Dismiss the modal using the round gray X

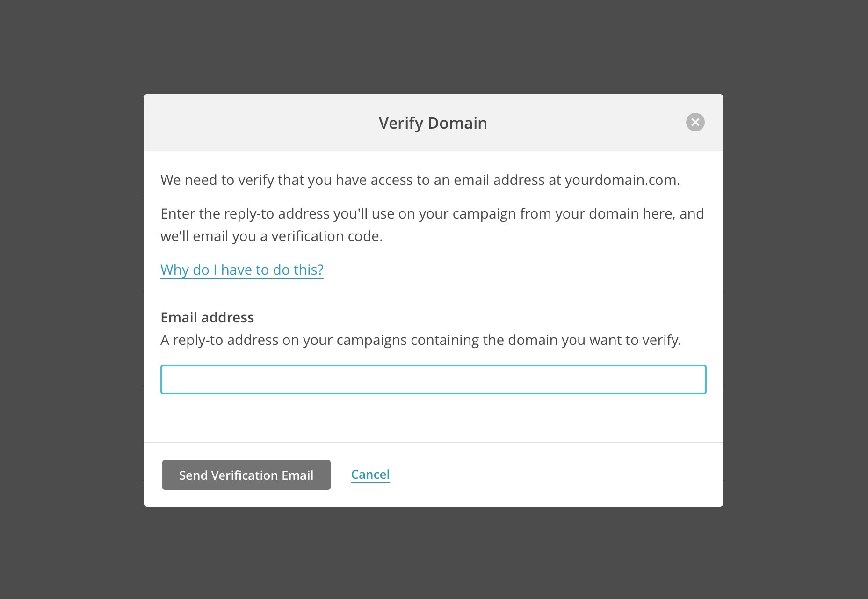coord(695,122)
